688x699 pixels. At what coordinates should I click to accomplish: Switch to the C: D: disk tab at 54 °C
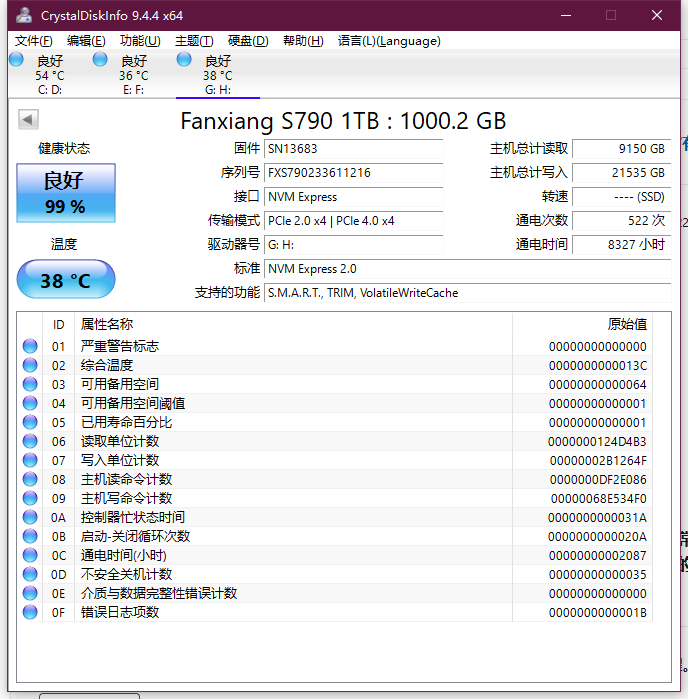click(x=50, y=74)
